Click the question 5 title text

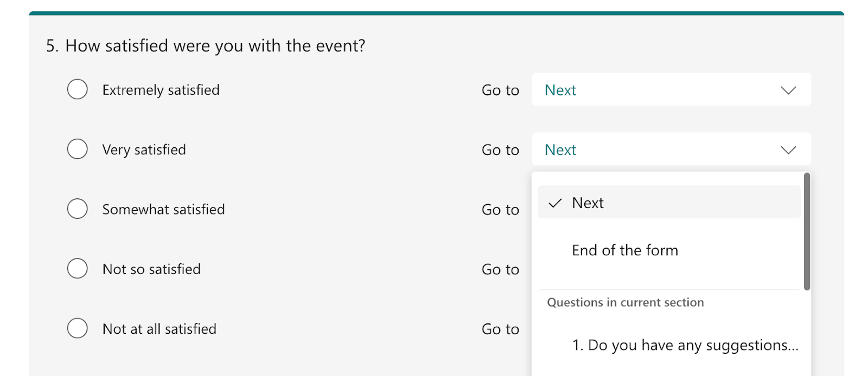point(206,46)
